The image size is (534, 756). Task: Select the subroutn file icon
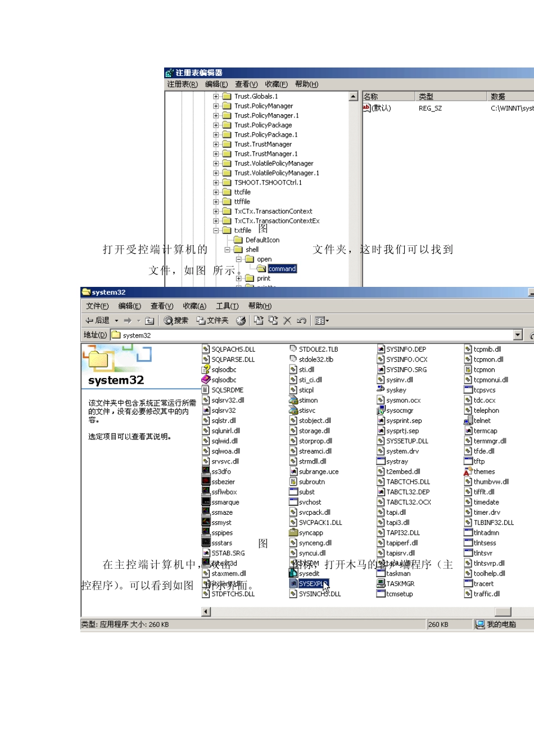[293, 482]
